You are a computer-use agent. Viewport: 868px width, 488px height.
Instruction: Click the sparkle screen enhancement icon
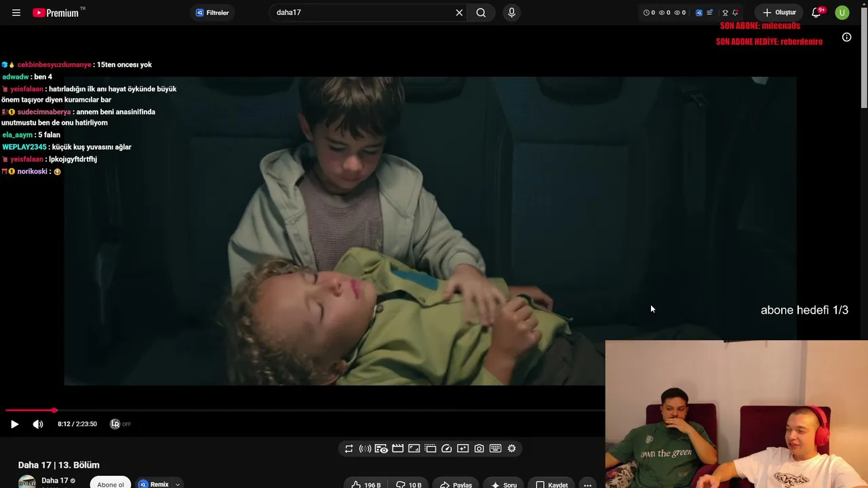[463, 449]
